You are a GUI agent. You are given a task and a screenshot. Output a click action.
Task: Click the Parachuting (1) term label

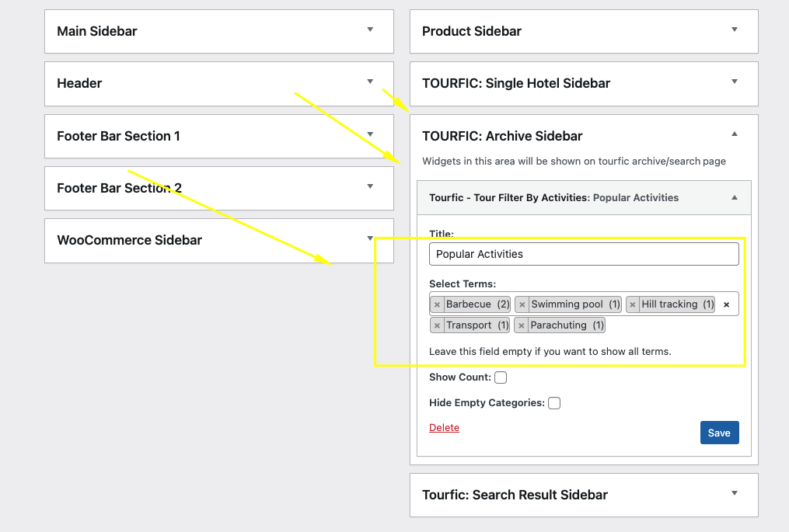click(567, 326)
